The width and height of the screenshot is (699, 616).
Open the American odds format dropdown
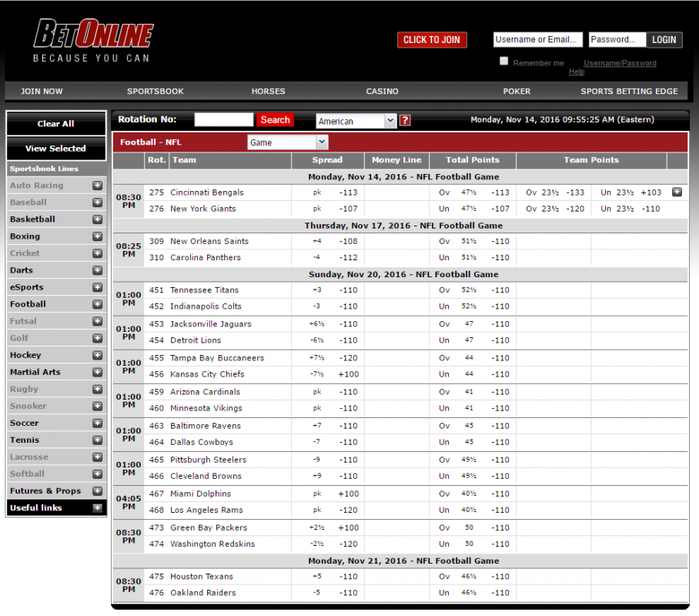click(x=356, y=121)
